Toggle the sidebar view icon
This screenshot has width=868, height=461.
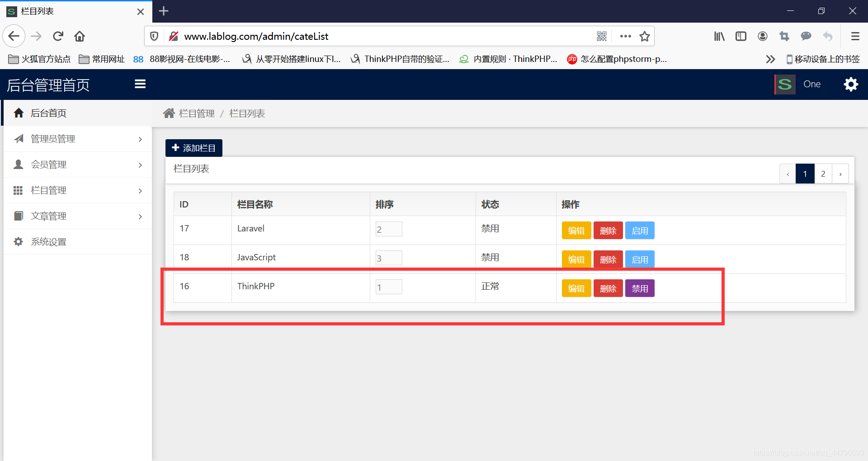pos(741,36)
